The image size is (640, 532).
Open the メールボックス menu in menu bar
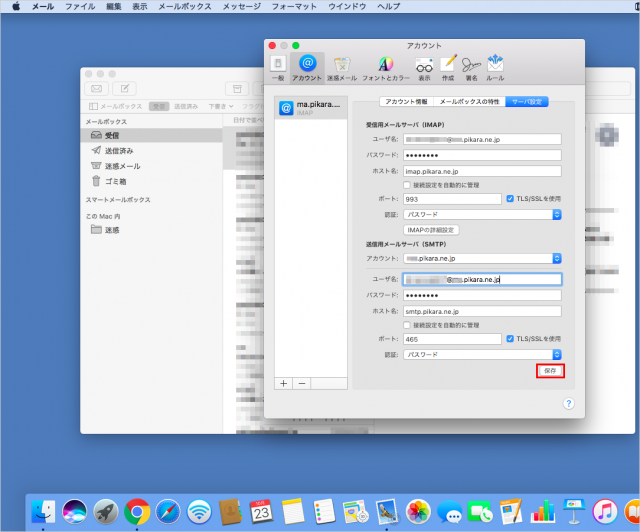pyautogui.click(x=180, y=6)
